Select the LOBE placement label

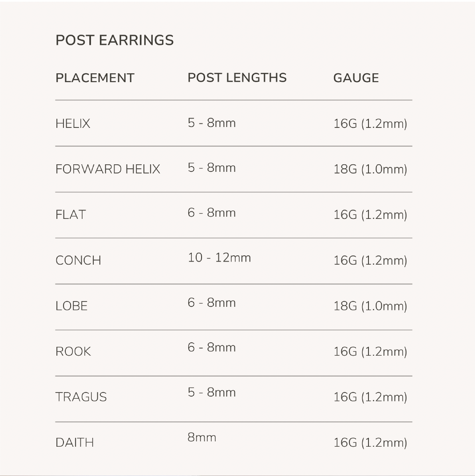coord(71,306)
